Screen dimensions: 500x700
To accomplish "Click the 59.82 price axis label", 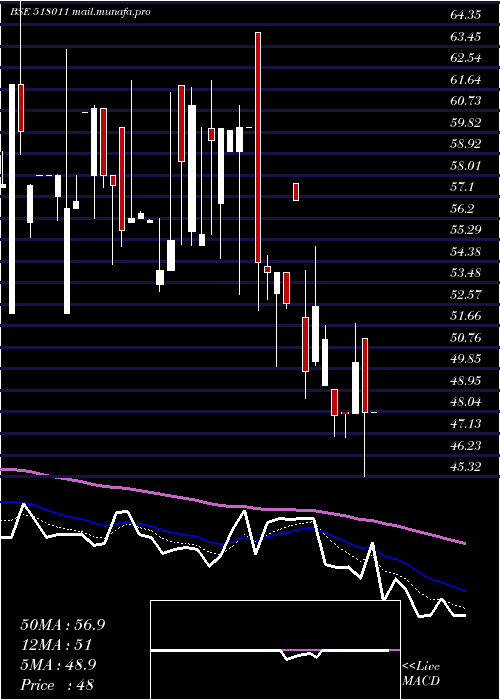I will [x=466, y=123].
